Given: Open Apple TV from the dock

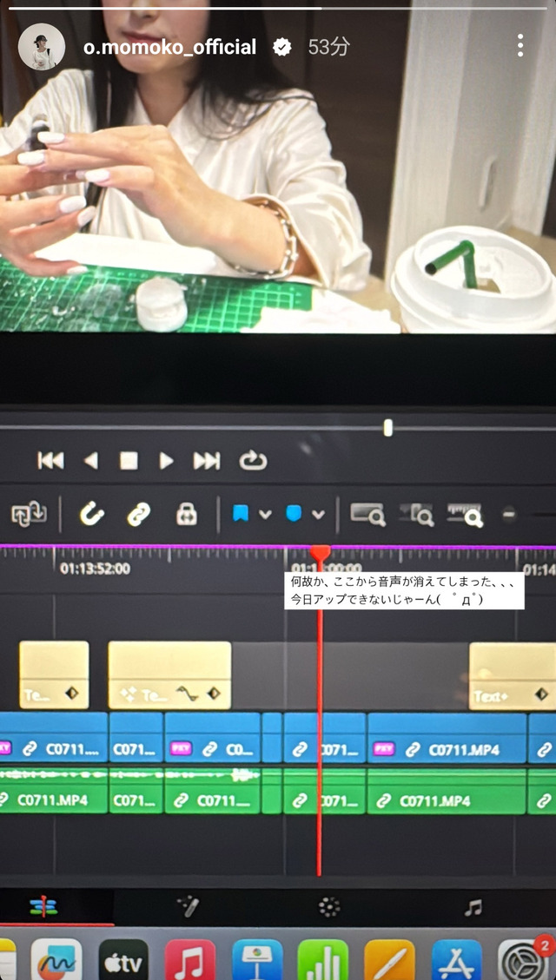Looking at the screenshot, I should pyautogui.click(x=123, y=961).
